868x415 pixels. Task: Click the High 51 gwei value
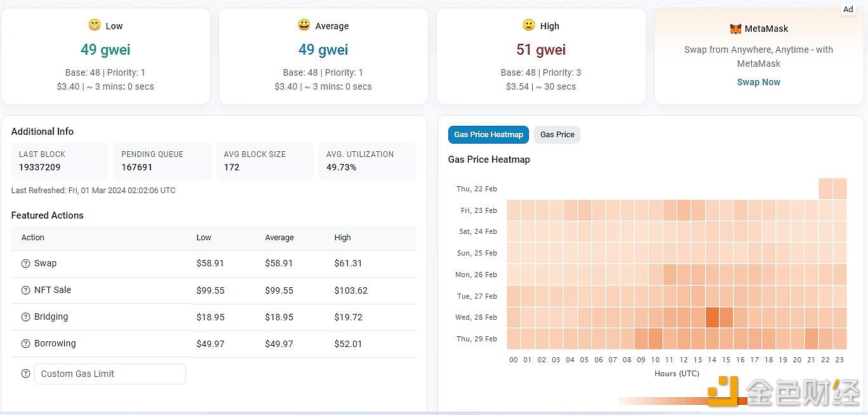coord(541,50)
